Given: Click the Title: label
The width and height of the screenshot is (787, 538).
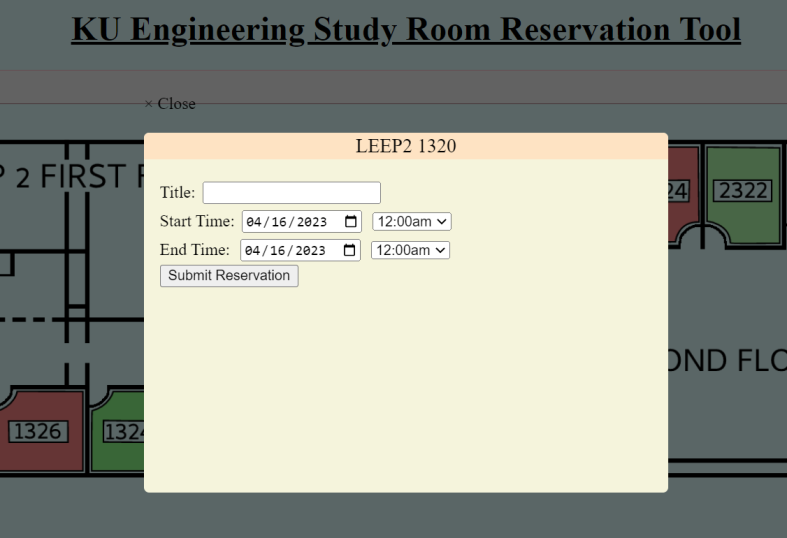Looking at the screenshot, I should pyautogui.click(x=178, y=192).
